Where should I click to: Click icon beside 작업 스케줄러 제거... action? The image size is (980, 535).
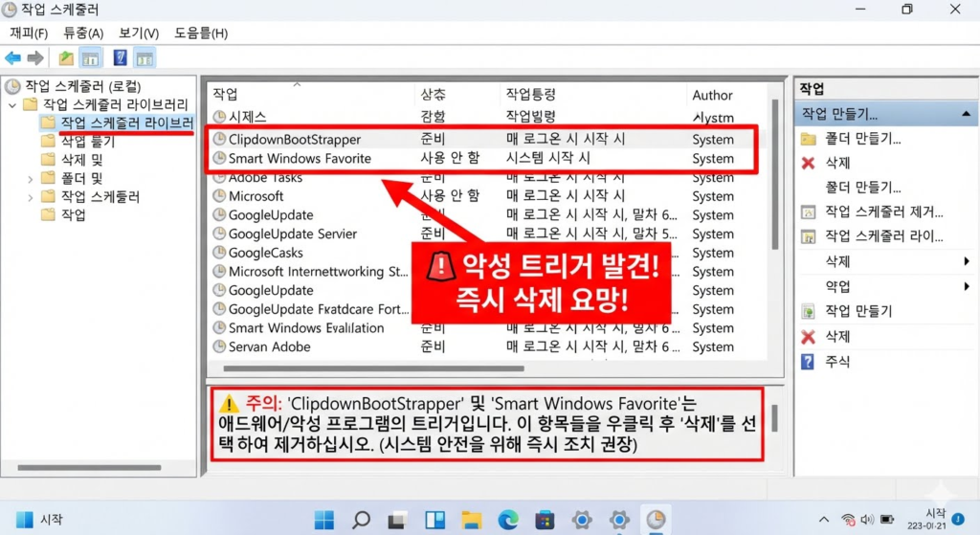808,212
